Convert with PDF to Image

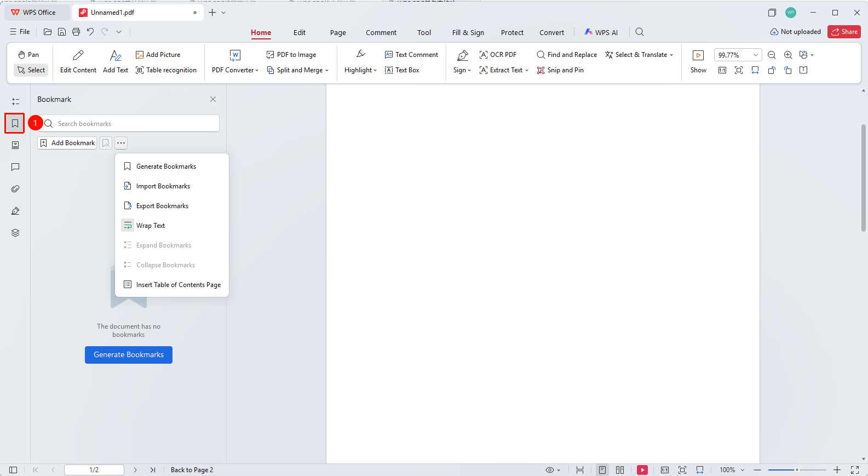pyautogui.click(x=291, y=55)
